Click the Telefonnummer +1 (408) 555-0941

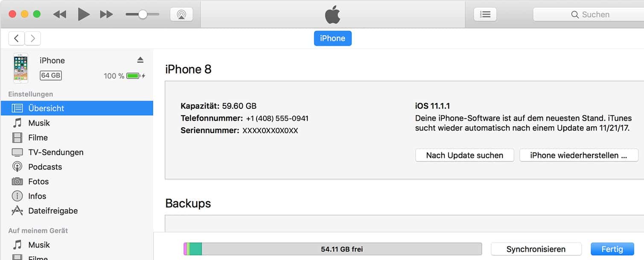[x=277, y=118]
